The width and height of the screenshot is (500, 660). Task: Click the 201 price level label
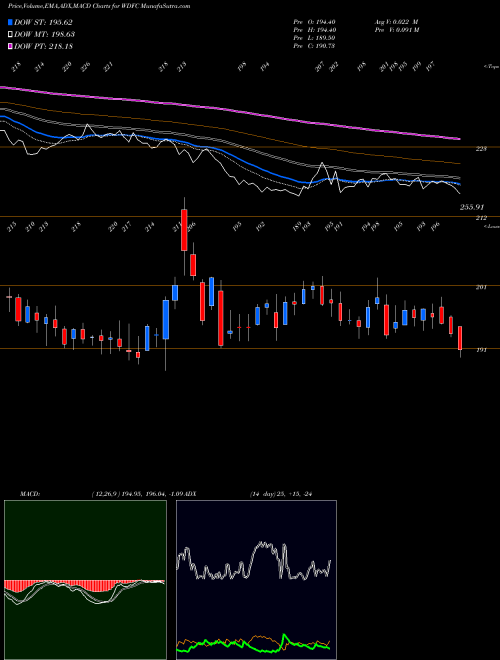click(481, 287)
